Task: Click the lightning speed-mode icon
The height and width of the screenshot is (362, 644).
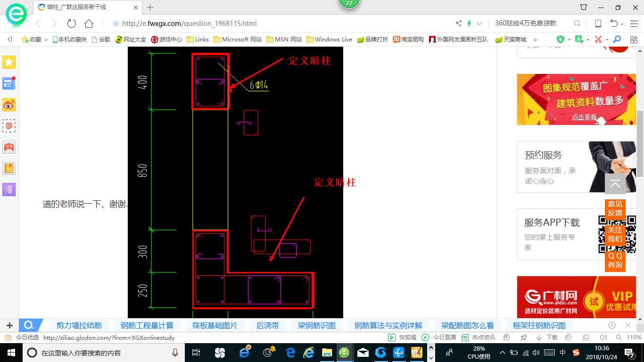Action: point(469,24)
